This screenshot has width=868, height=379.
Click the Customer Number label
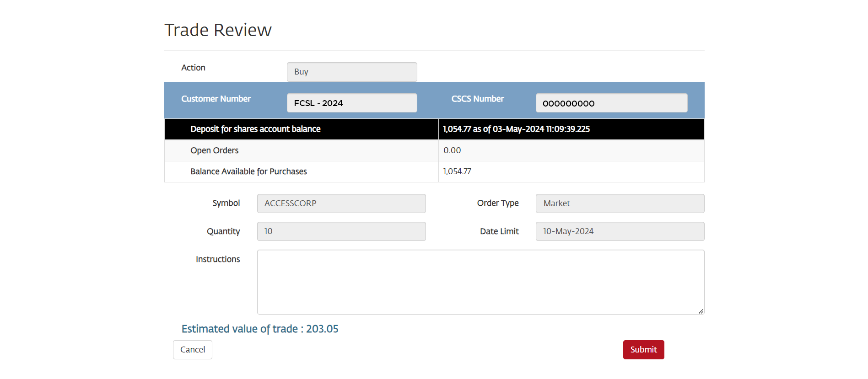pyautogui.click(x=216, y=99)
